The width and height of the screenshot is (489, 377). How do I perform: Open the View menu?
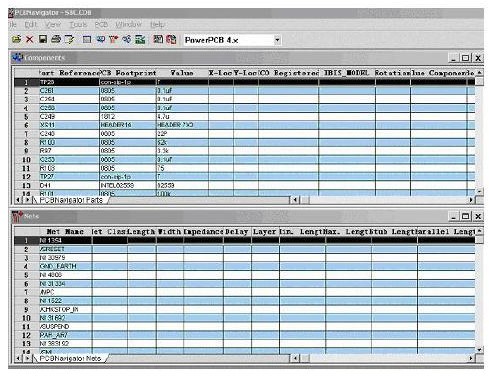[53, 25]
